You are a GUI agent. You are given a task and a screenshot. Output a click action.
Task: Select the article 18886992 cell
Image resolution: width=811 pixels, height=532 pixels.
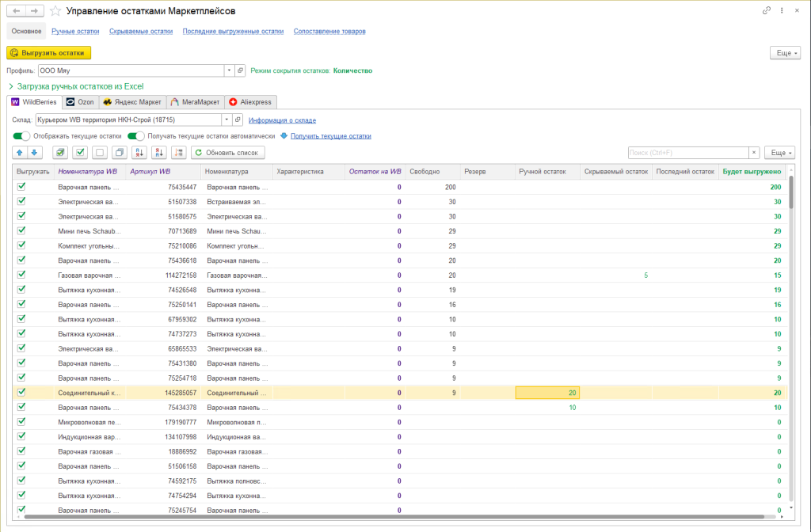tap(163, 451)
